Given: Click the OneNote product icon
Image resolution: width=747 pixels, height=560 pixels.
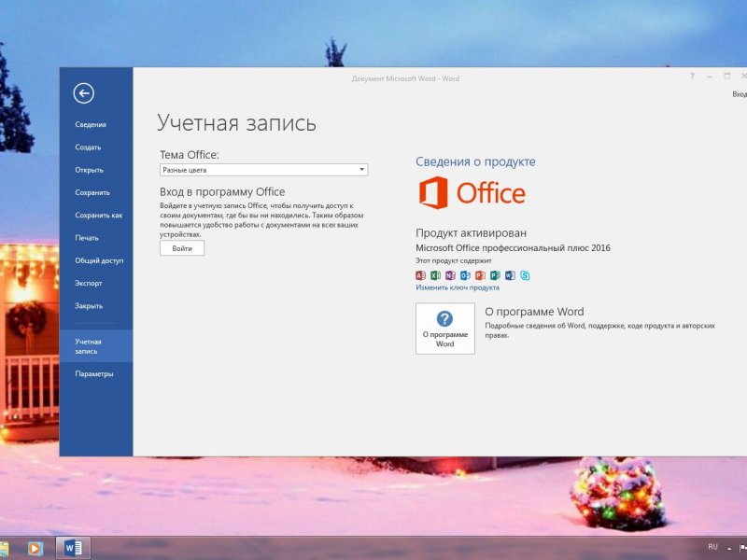Looking at the screenshot, I should (450, 275).
